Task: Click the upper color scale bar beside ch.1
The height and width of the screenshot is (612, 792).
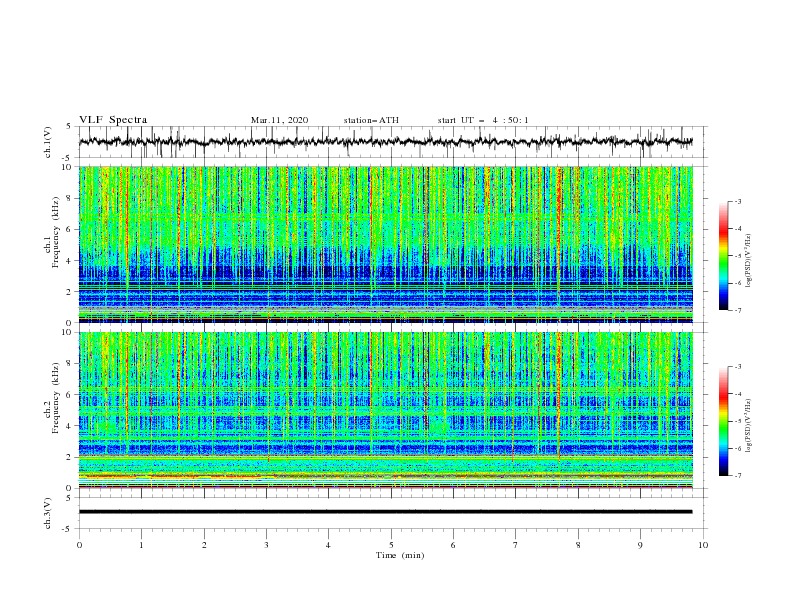Action: coord(723,256)
